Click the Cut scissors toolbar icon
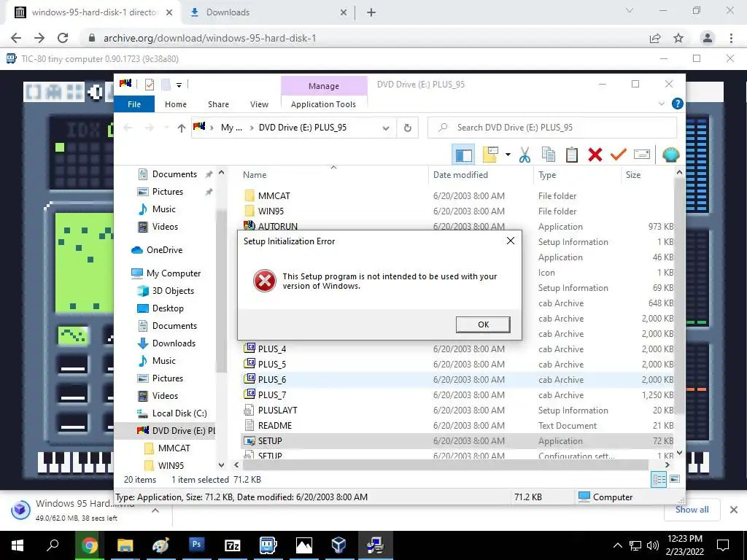Viewport: 747px width, 560px height. pos(525,155)
